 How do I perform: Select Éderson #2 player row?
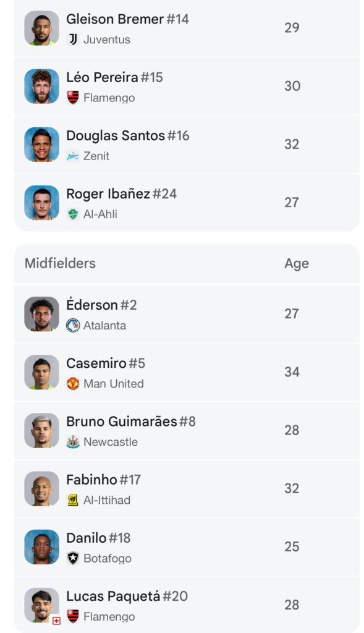[x=187, y=313]
